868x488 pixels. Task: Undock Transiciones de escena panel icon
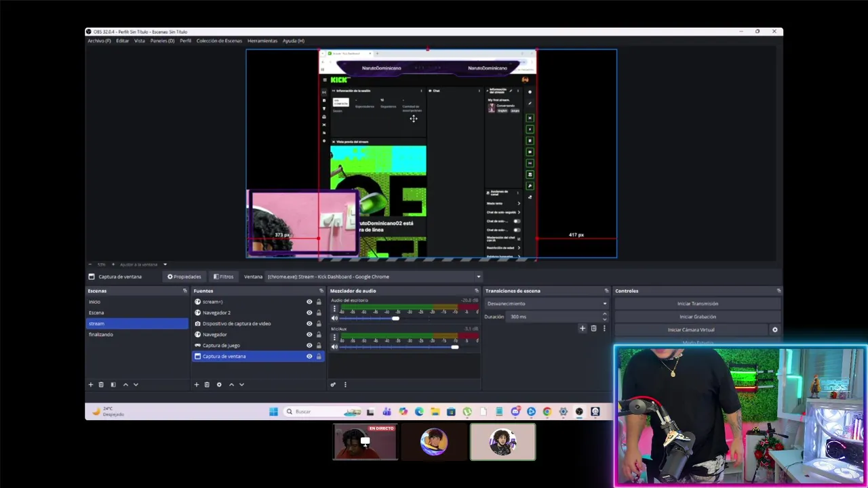pos(606,291)
